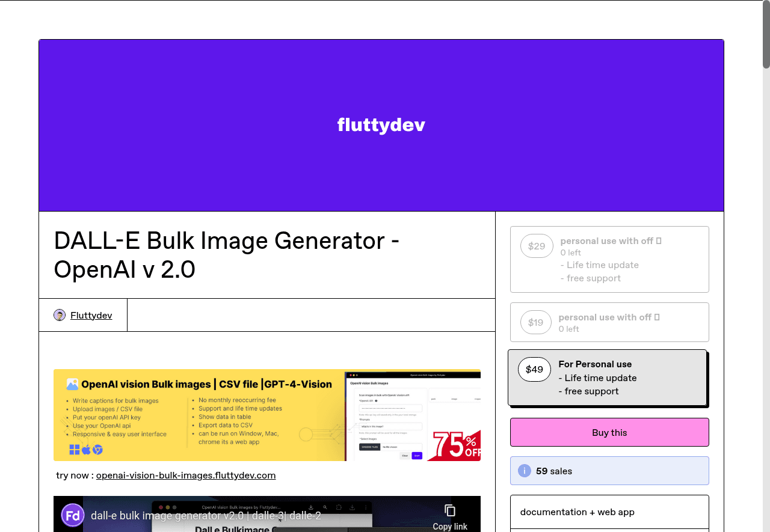Select the $49 For Personal use tier
Viewport: 770px width, 532px height.
[608, 378]
